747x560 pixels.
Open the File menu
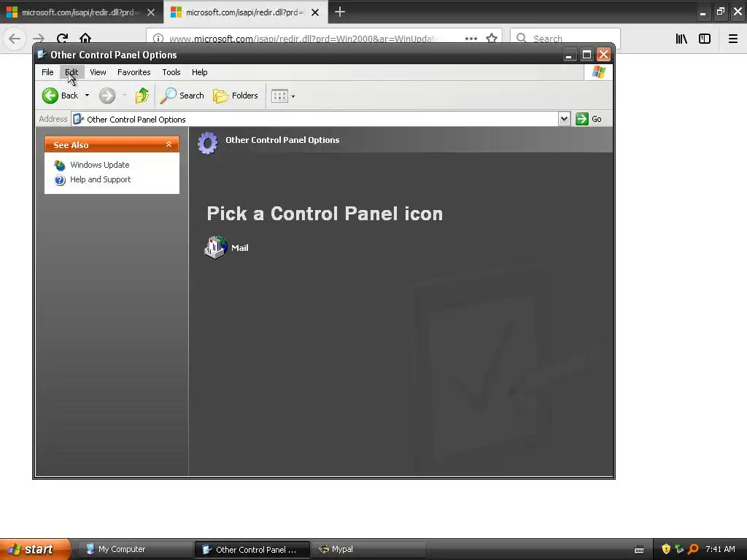click(x=47, y=72)
